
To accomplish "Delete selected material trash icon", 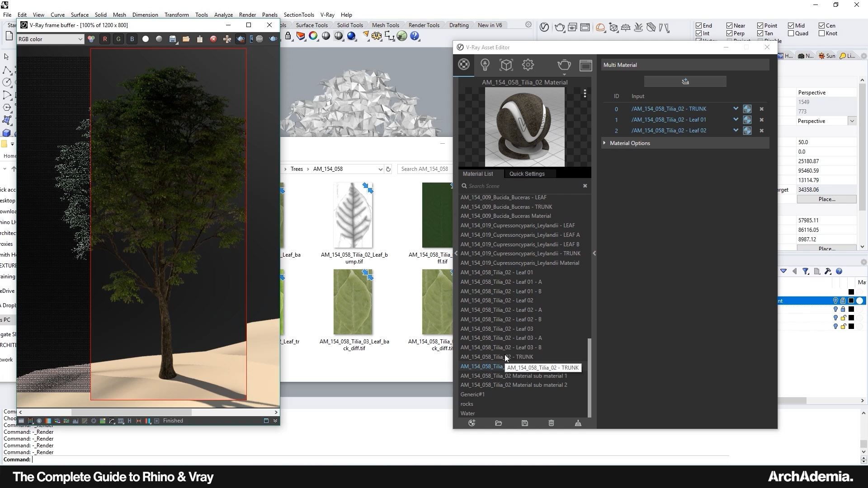I will tap(551, 423).
